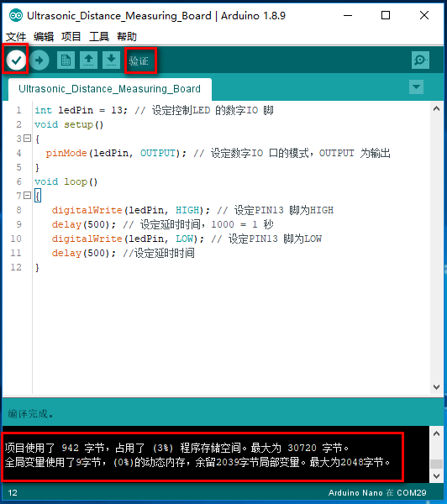This screenshot has height=504, width=447.
Task: Click 'int ledPin = 13;' on line 1
Action: 81,110
